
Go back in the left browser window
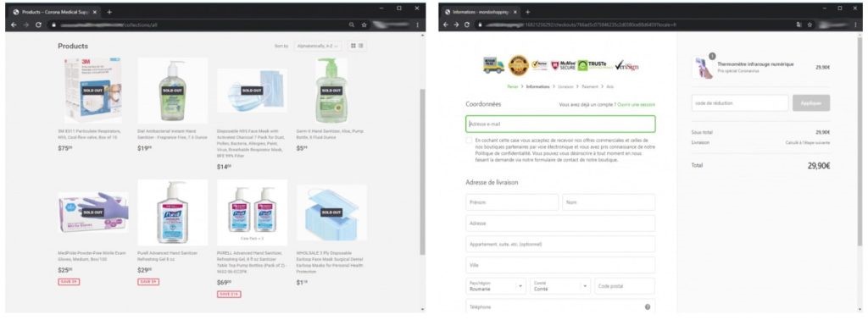(14, 25)
